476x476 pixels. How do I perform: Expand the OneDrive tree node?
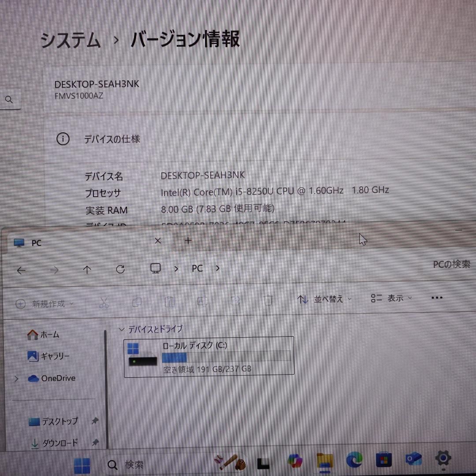click(16, 379)
